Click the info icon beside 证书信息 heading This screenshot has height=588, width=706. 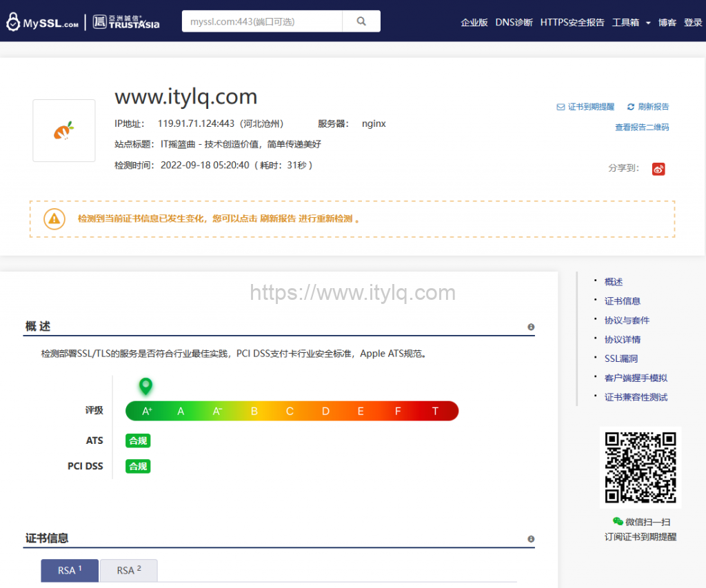pyautogui.click(x=530, y=538)
